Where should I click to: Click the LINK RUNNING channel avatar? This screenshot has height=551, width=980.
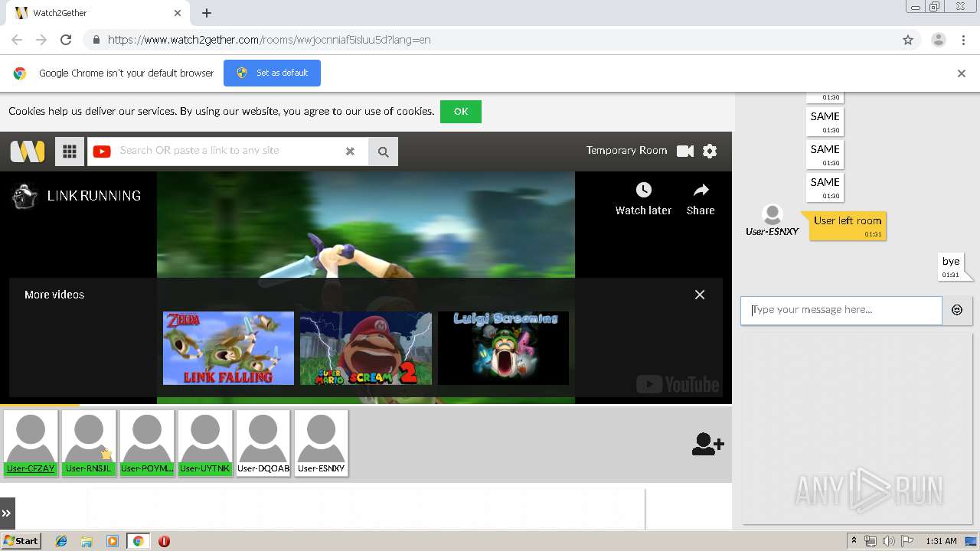[25, 196]
